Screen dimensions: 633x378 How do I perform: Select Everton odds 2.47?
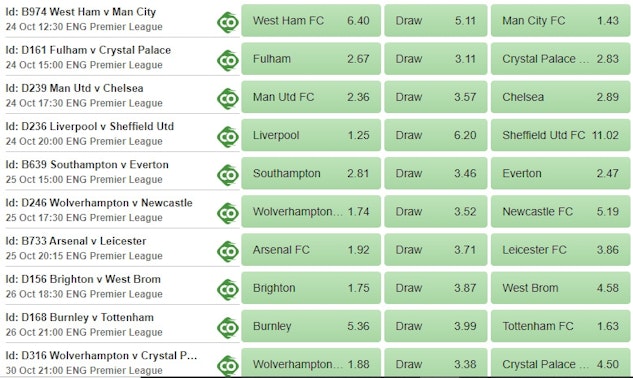560,173
